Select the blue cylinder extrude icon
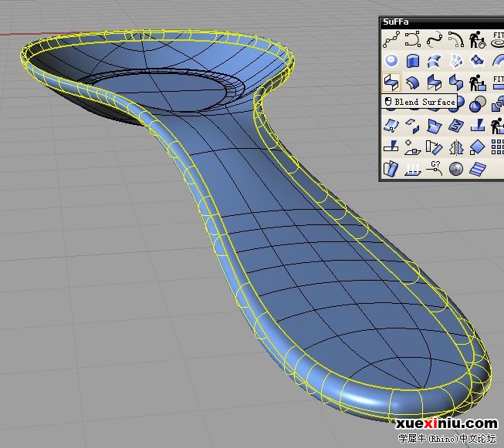This screenshot has height=448, width=504. point(413,61)
